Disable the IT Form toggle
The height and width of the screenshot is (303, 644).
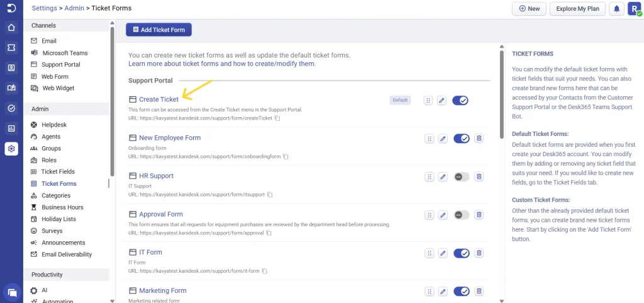(461, 253)
